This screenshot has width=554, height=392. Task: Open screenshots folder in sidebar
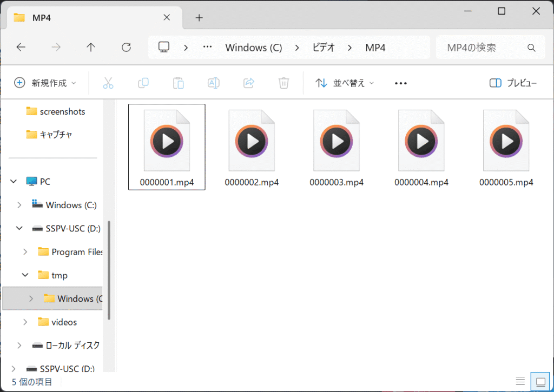coord(56,111)
